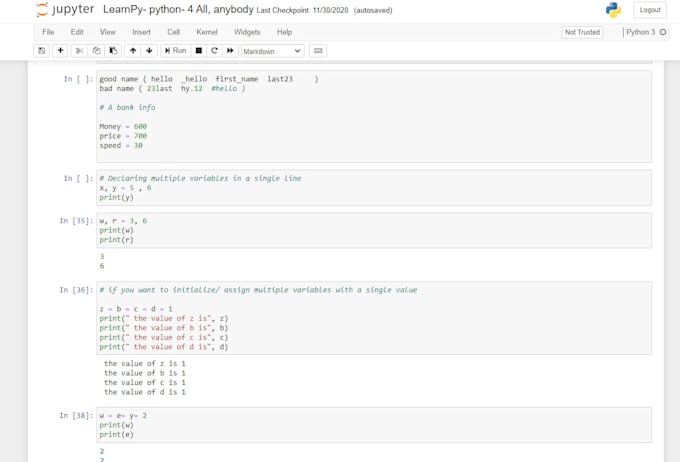Restart the kernel icon
Image resolution: width=680 pixels, height=462 pixels.
pyautogui.click(x=214, y=51)
